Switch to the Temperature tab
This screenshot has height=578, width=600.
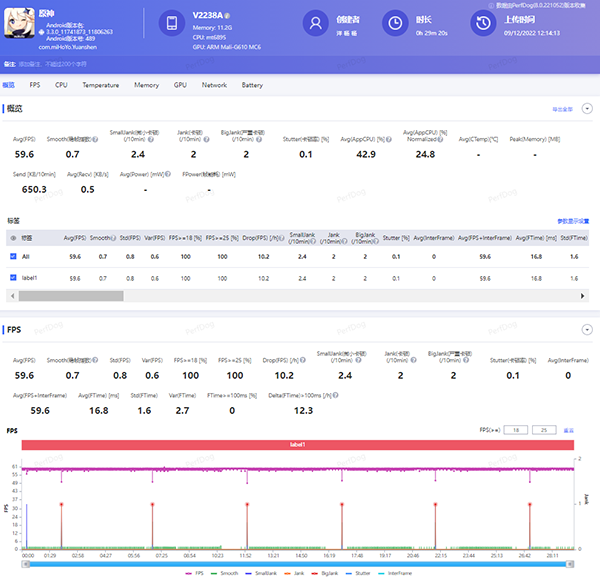point(100,85)
